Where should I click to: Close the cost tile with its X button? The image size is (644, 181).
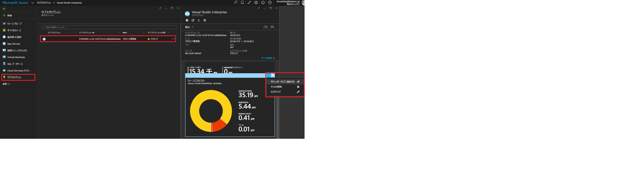pos(273,75)
